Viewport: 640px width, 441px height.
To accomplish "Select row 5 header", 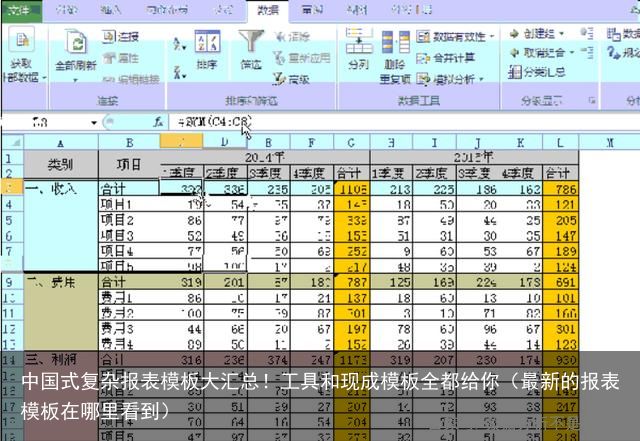I will 12,220.
